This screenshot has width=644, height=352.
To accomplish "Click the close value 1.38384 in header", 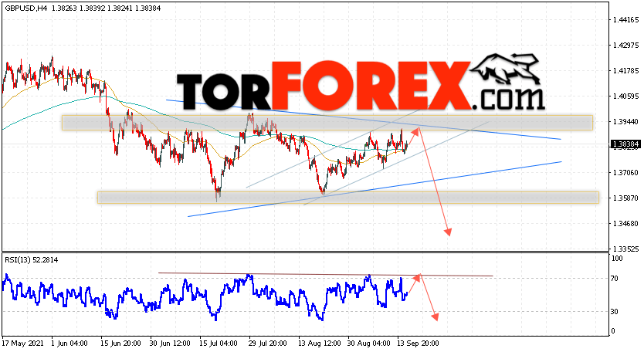I will tap(147, 8).
